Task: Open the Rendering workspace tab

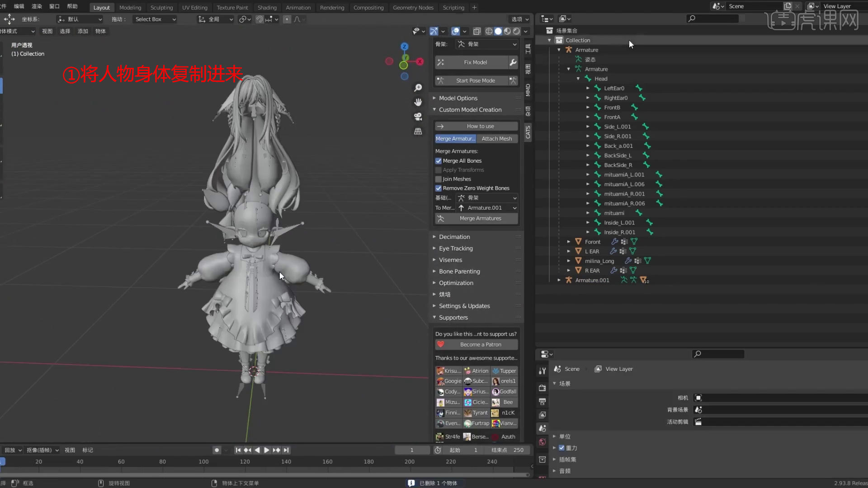Action: [x=332, y=7]
